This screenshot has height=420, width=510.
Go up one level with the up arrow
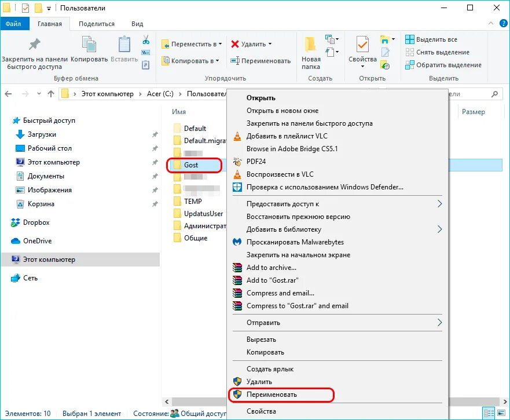[x=51, y=94]
